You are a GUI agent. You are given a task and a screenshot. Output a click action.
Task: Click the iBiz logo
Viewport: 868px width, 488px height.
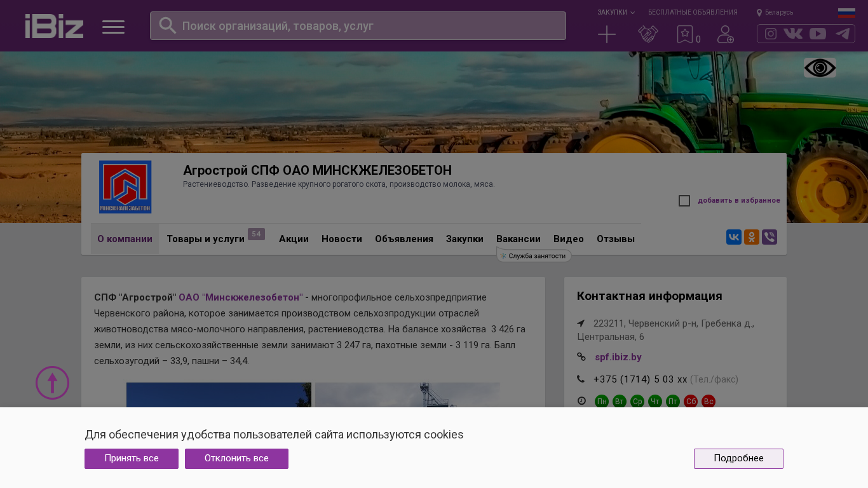point(54,26)
